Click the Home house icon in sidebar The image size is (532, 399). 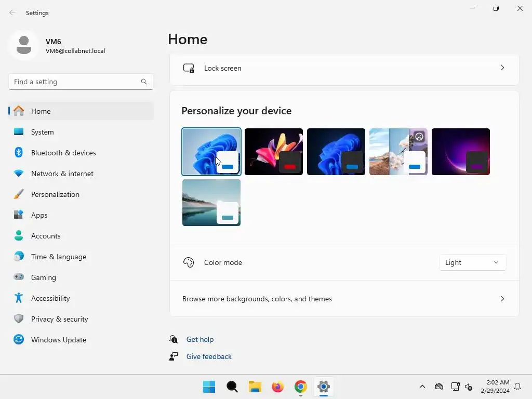[x=19, y=111]
